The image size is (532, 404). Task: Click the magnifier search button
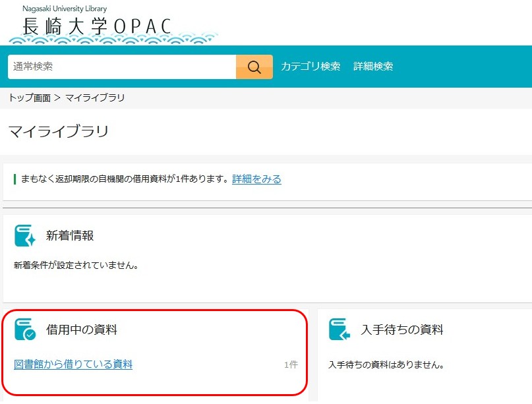(x=254, y=67)
